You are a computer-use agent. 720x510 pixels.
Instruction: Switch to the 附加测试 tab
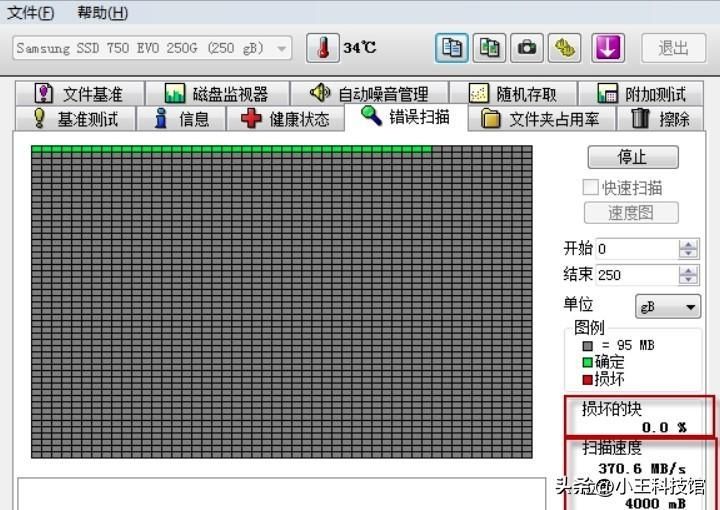coord(641,94)
